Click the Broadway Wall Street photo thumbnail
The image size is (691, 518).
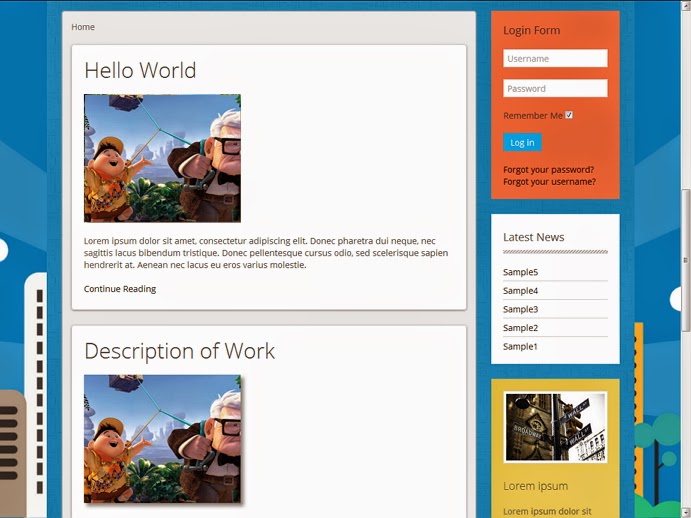(x=555, y=427)
